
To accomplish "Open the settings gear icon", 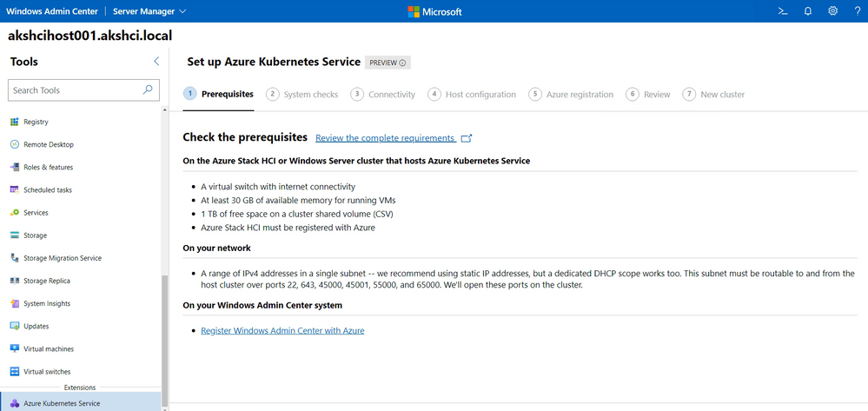I will pos(832,11).
